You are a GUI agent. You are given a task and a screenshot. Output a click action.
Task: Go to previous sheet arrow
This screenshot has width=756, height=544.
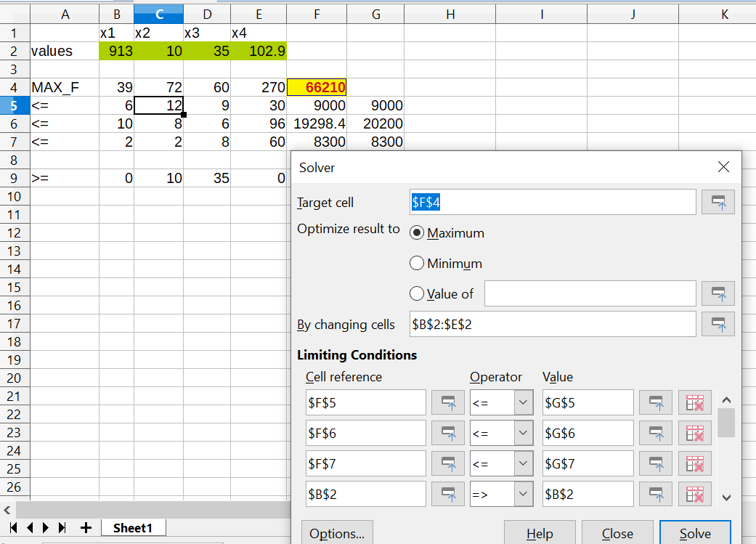pos(30,527)
